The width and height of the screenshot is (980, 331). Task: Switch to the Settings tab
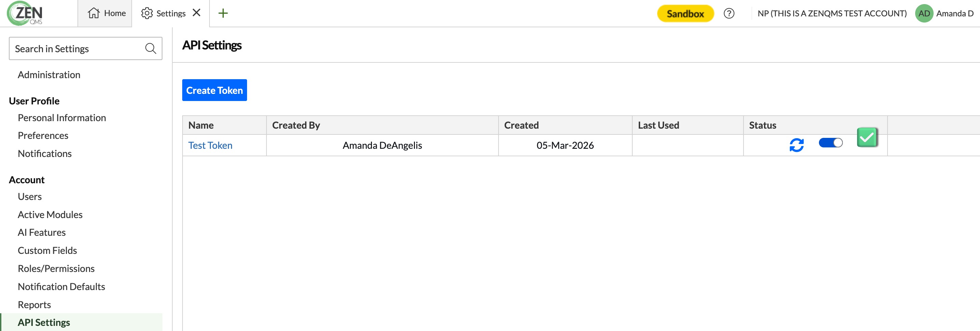tap(163, 13)
